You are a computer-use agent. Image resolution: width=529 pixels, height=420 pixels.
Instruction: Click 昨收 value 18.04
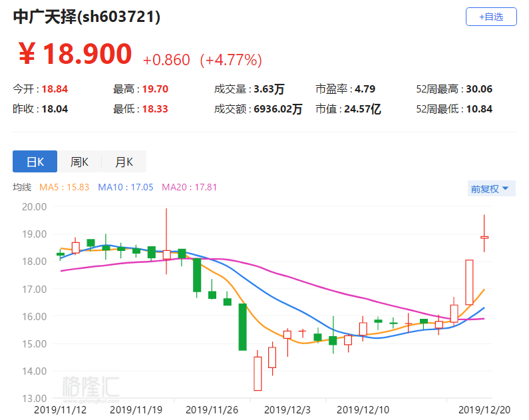[55, 109]
